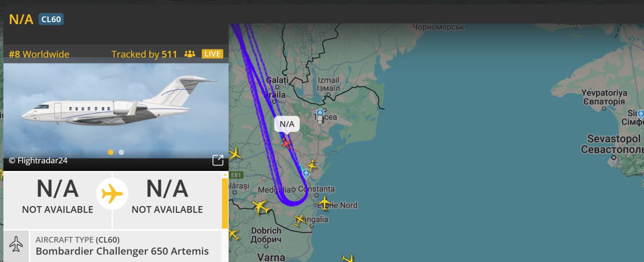This screenshot has height=262, width=644.
Task: Click the aircraft type plane icon
Action: (x=16, y=244)
